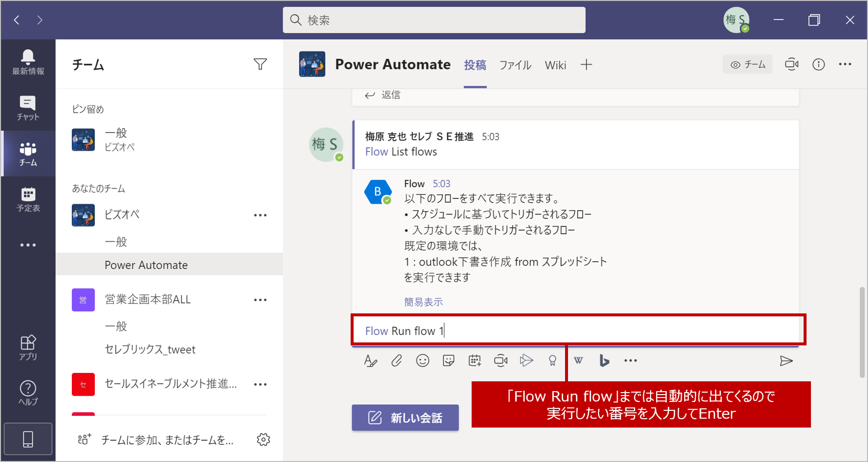Open the text formatting icon in the compose box
The width and height of the screenshot is (868, 462).
coord(371,360)
